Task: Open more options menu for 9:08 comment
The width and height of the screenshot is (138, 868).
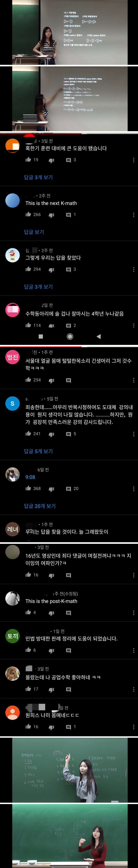Action: [134, 489]
